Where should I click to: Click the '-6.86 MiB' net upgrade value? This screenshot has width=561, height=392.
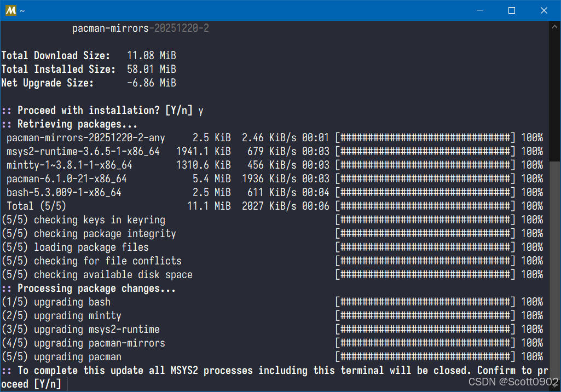pos(152,83)
